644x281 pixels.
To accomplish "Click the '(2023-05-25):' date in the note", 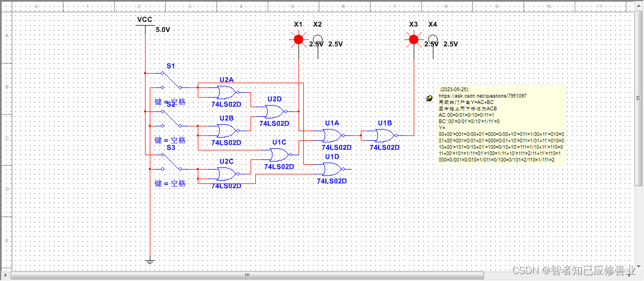I will click(x=455, y=90).
